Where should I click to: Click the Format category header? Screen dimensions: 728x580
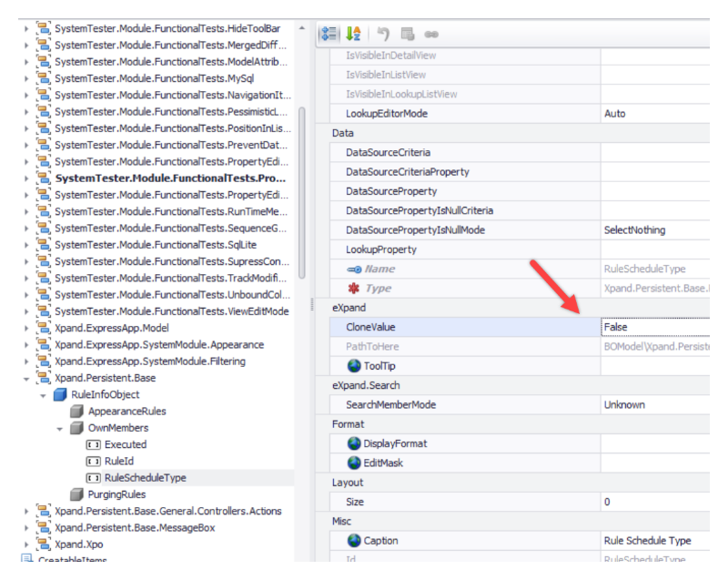click(x=348, y=424)
